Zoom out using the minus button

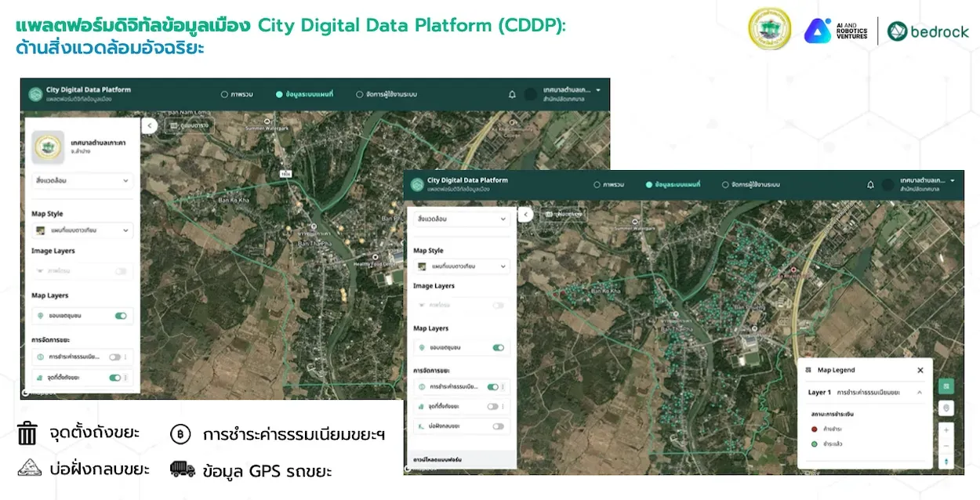[x=946, y=446]
